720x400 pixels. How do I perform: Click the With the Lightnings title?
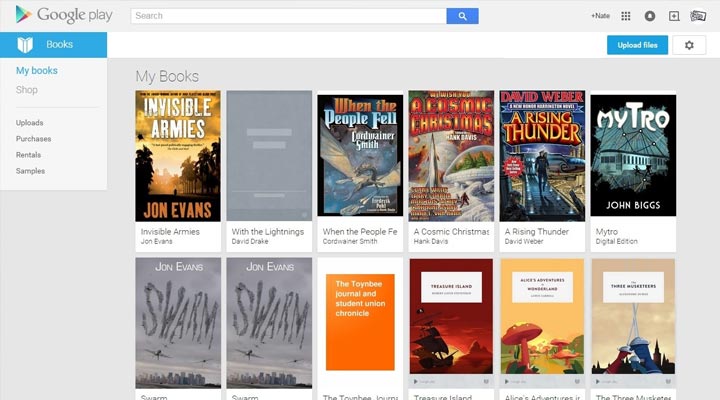click(x=268, y=231)
